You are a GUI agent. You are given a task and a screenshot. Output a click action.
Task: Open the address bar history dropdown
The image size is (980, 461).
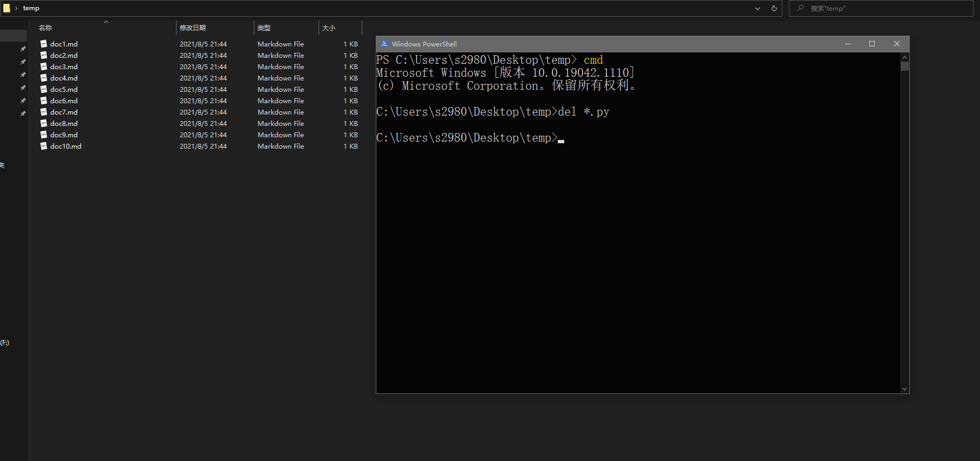[x=758, y=8]
